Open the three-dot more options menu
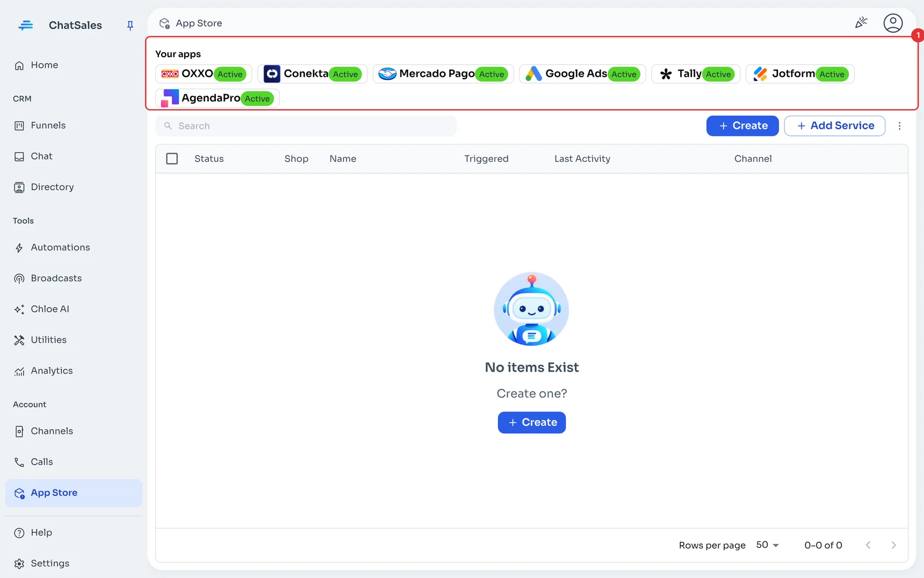 [x=899, y=126]
